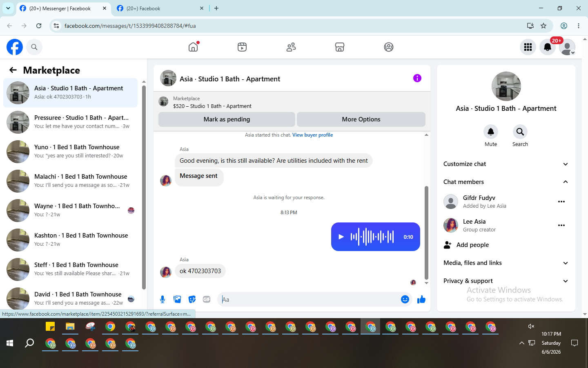Open File Explorer from taskbar
Viewport: 588px width, 368px height.
click(70, 327)
